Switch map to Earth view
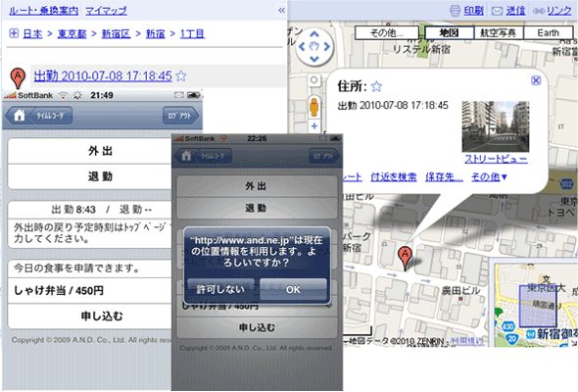The width and height of the screenshot is (578, 392). tap(549, 32)
